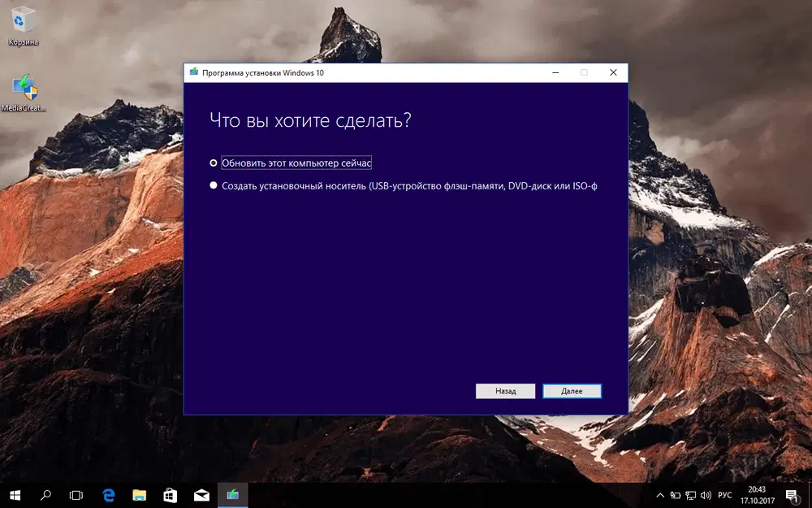
Task: Click the volume speaker icon in the tray
Action: [705, 494]
